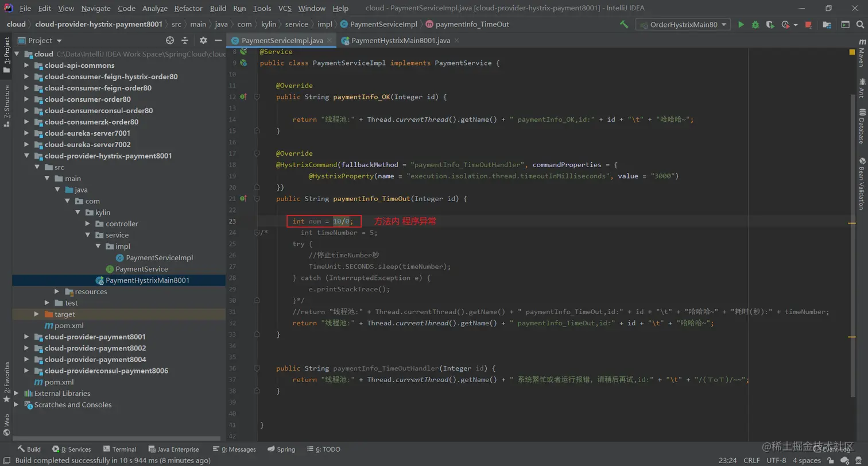Open Project panel gear settings
The height and width of the screenshot is (466, 868).
(x=203, y=40)
